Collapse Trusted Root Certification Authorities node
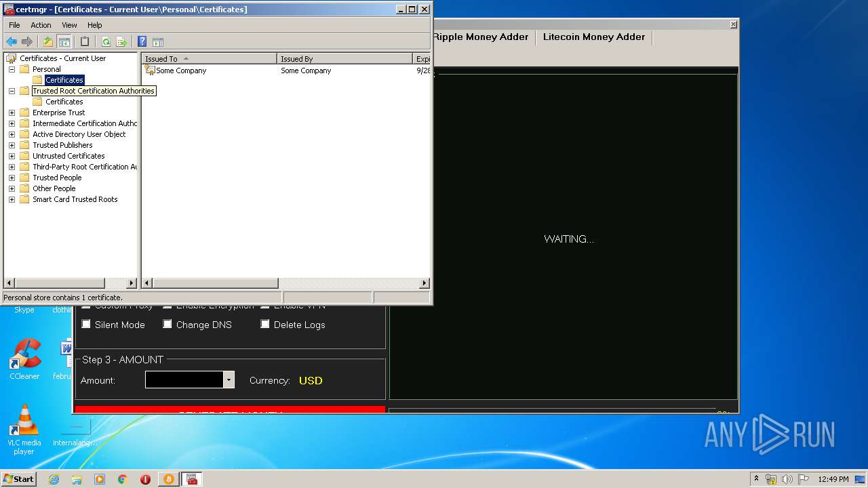Viewport: 868px width, 488px height. pos(12,91)
